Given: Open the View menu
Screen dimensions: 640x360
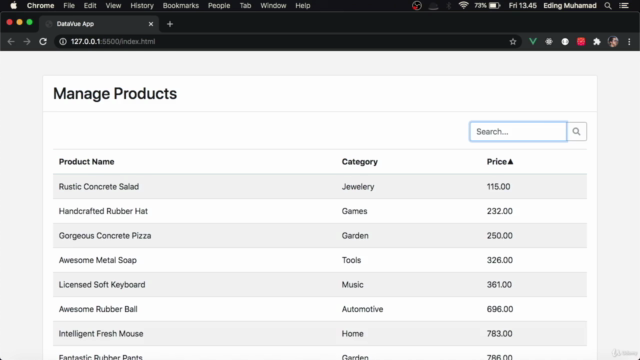Looking at the screenshot, I should pos(113,6).
